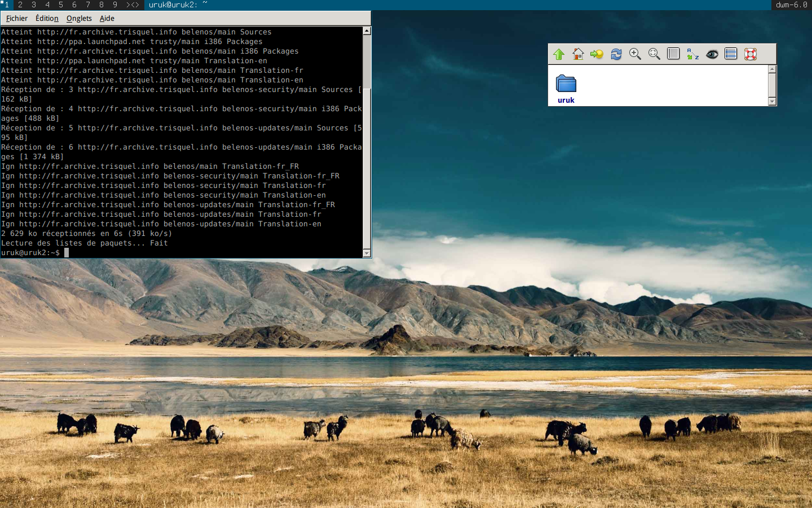
Task: Switch to workspace tag 8
Action: coord(101,5)
